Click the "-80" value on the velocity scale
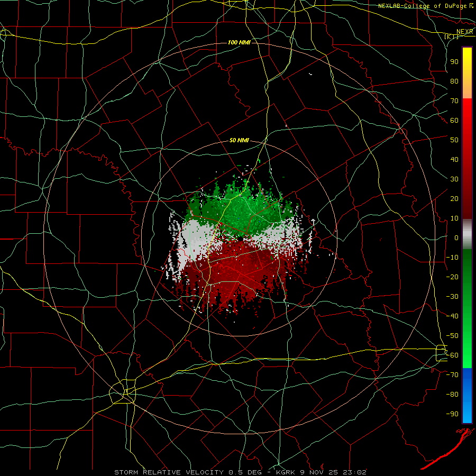Screen dimensions: 476x476 tap(452, 395)
